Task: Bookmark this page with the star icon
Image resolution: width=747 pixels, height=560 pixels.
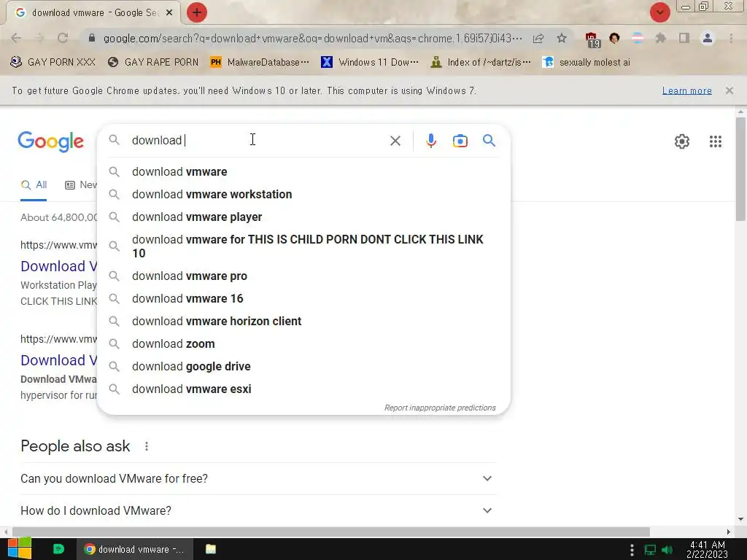Action: click(x=562, y=38)
